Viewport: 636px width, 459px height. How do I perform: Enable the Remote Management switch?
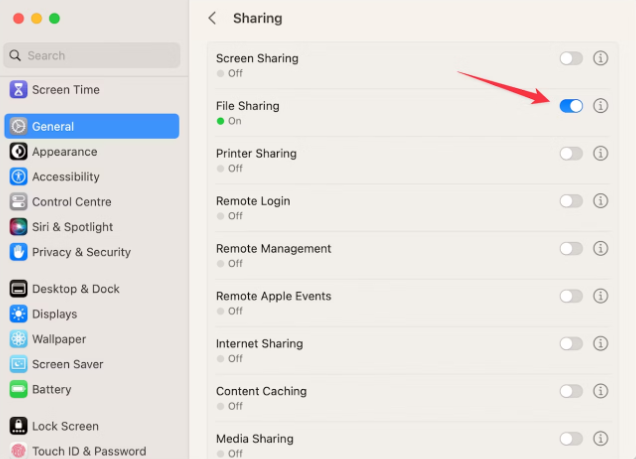pos(571,249)
